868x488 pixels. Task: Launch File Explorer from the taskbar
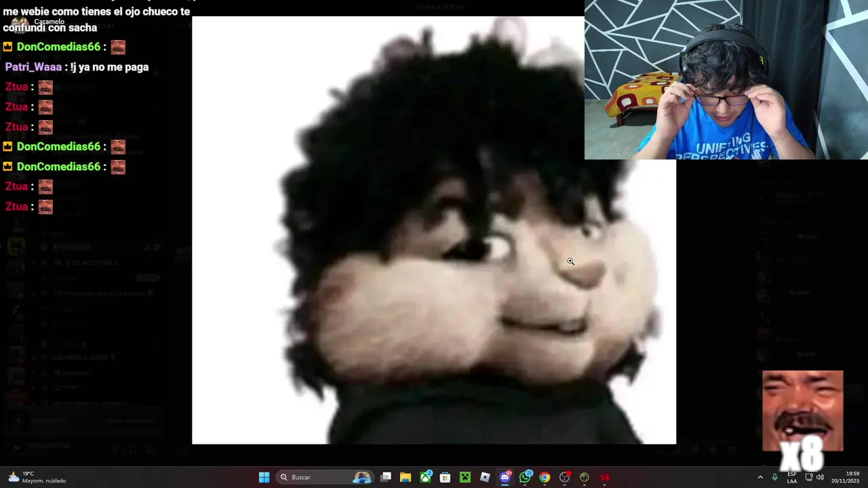point(406,477)
